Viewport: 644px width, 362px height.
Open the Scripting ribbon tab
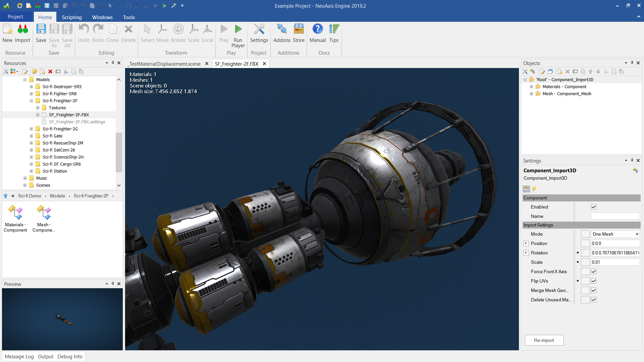pyautogui.click(x=71, y=17)
